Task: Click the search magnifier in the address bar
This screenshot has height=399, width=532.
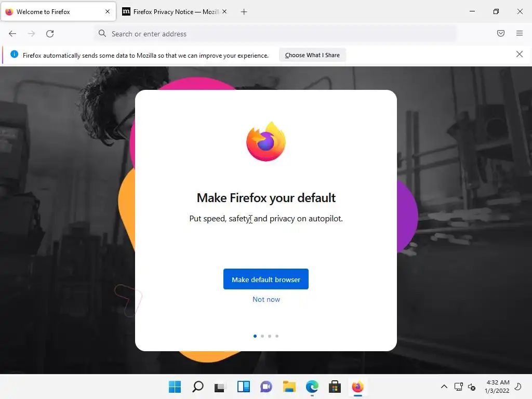Action: point(102,33)
